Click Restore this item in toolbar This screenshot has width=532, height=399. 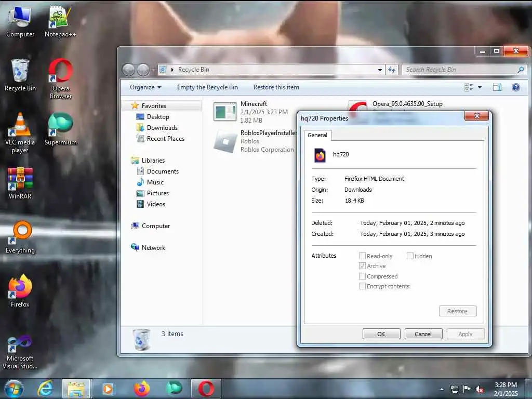[276, 87]
